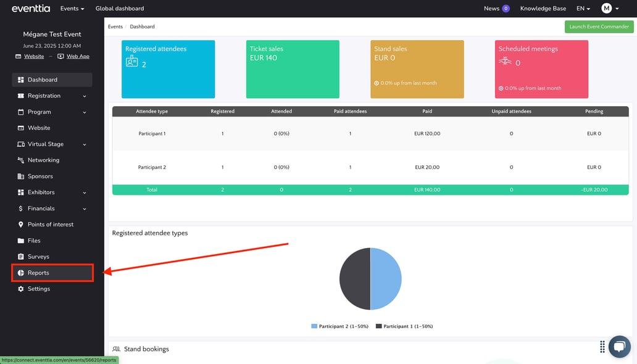Image resolution: width=637 pixels, height=364 pixels.
Task: Click the Participant 1 row label
Action: 152,134
